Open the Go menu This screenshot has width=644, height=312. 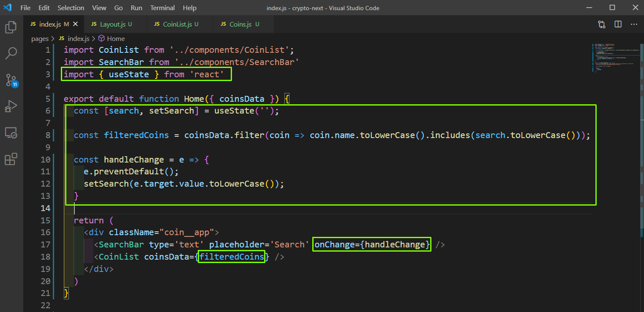[x=119, y=8]
